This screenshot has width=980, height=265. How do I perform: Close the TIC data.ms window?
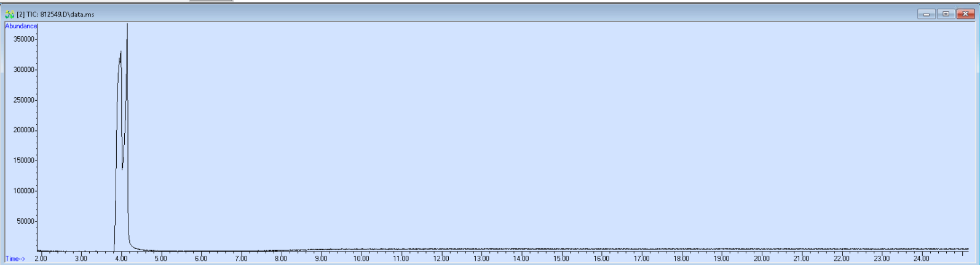tap(965, 14)
